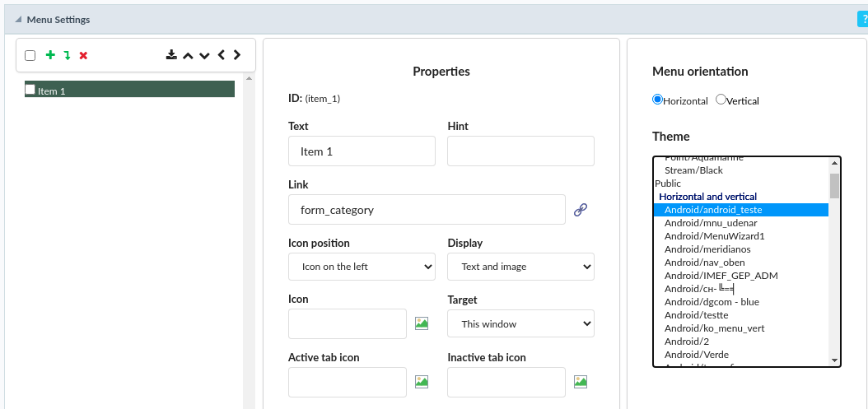Viewport: 868px width, 409px height.
Task: Select Android/MenuWizard1 theme from list
Action: click(x=714, y=236)
